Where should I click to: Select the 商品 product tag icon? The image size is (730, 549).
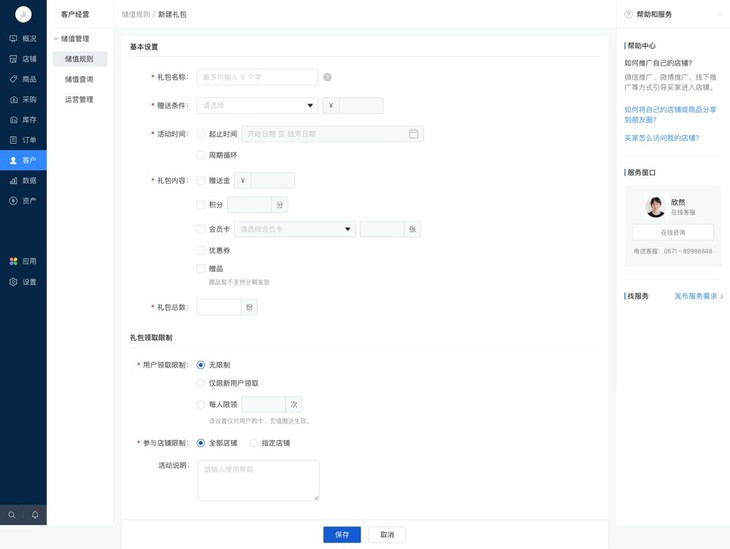(x=13, y=79)
